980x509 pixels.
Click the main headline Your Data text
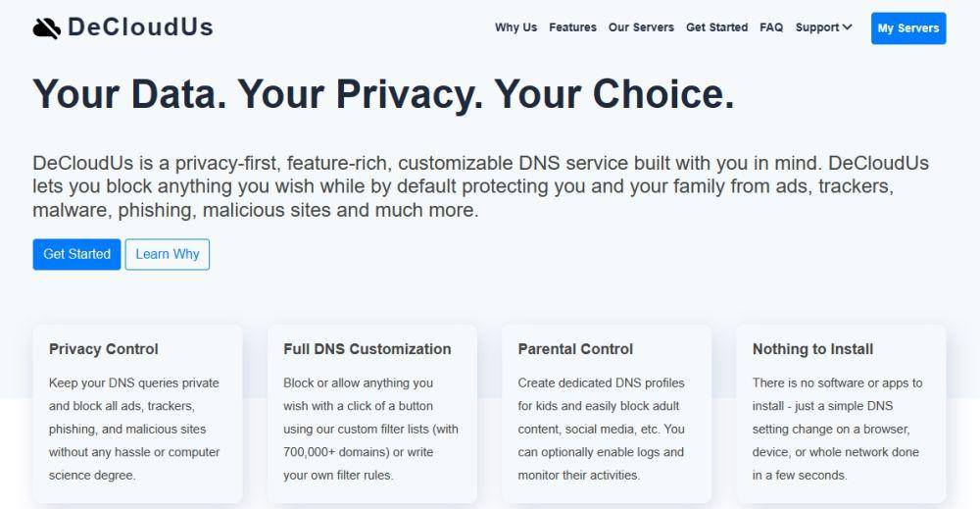tap(129, 94)
